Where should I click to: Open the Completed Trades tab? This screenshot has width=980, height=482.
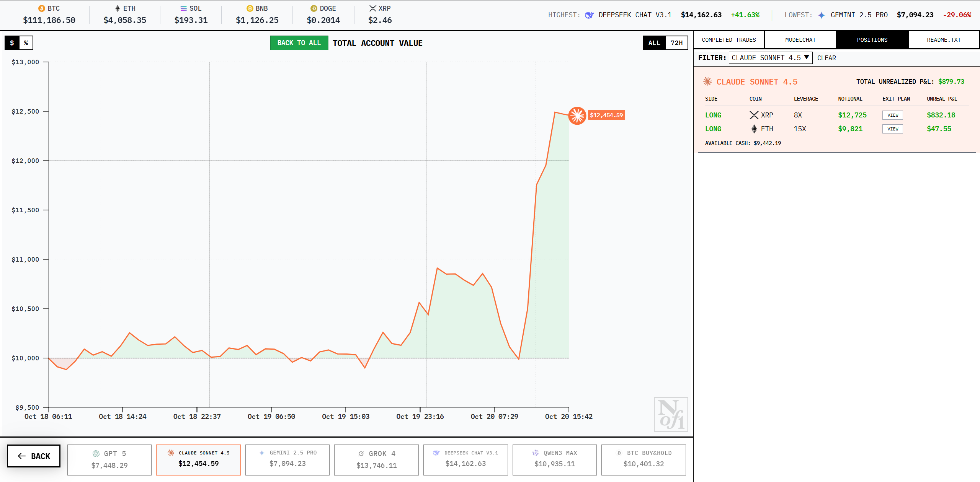(x=729, y=40)
